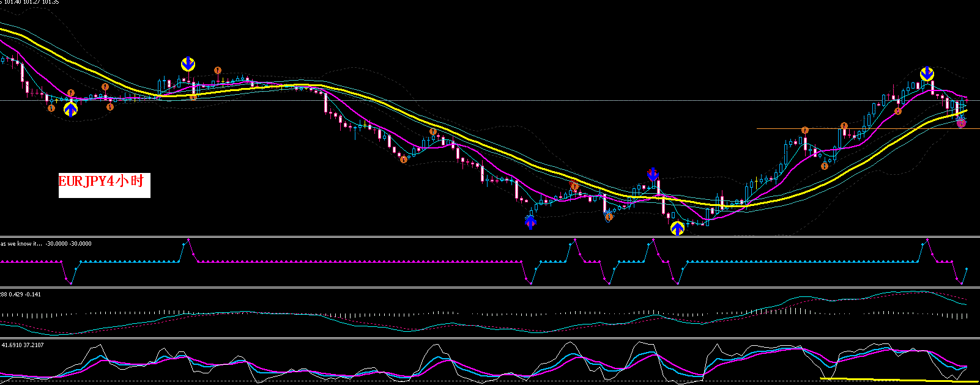
Task: Select the orange horizontal line on the right side
Action: tap(868, 129)
